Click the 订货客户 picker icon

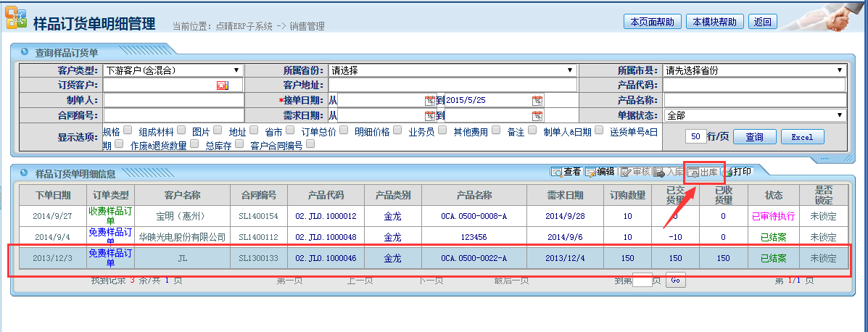(222, 86)
